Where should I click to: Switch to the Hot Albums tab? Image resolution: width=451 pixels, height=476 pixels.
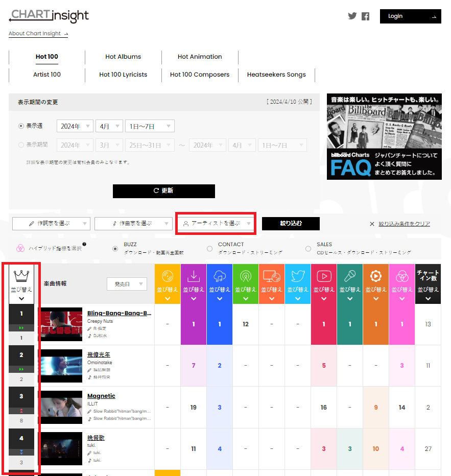tap(123, 57)
